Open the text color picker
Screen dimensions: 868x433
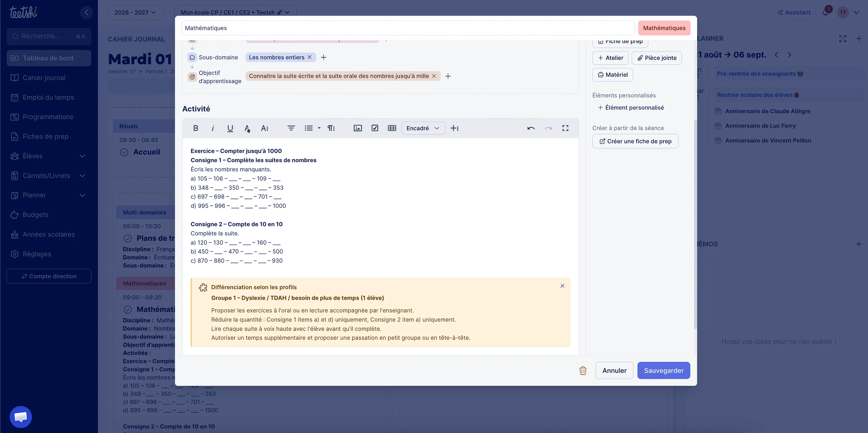click(x=247, y=128)
